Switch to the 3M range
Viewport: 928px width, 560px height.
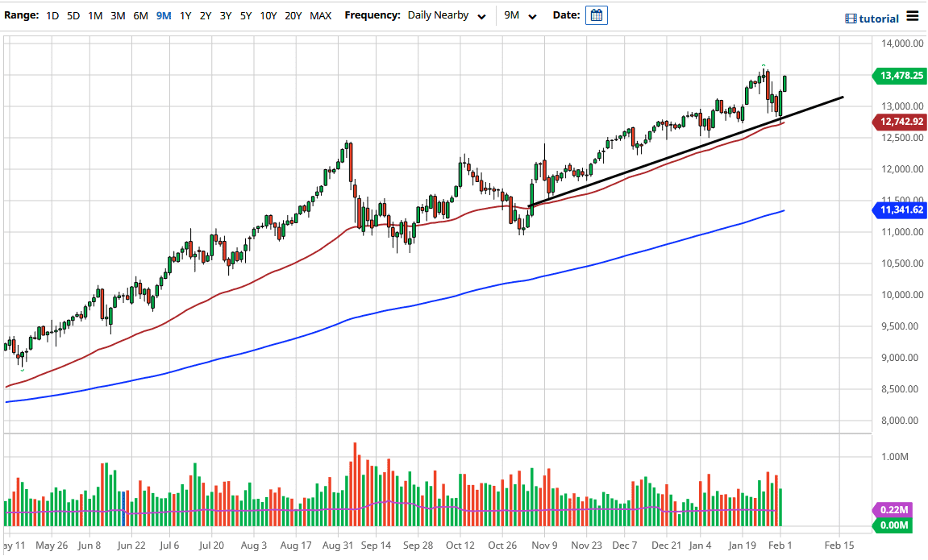pyautogui.click(x=118, y=15)
